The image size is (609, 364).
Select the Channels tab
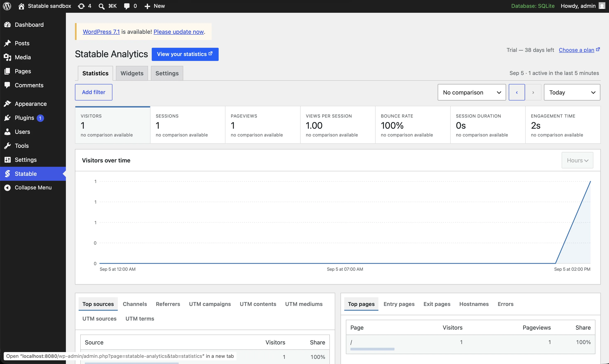(x=135, y=304)
